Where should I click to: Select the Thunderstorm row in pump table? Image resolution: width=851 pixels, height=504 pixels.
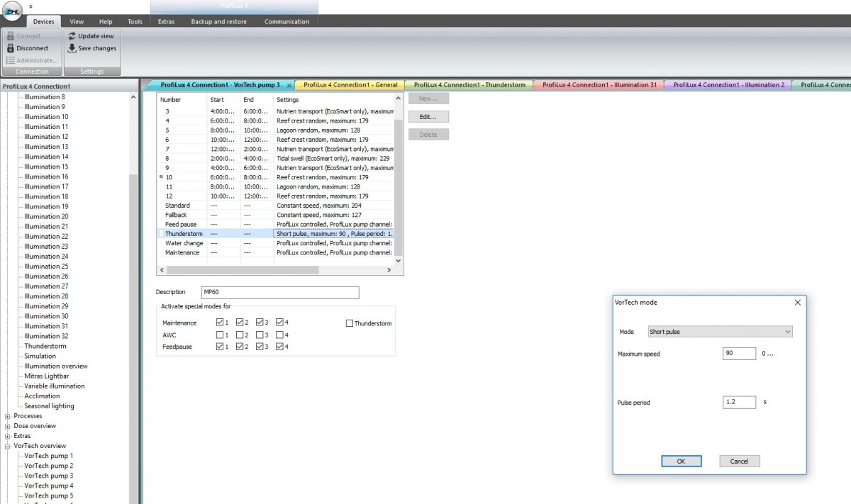point(275,233)
